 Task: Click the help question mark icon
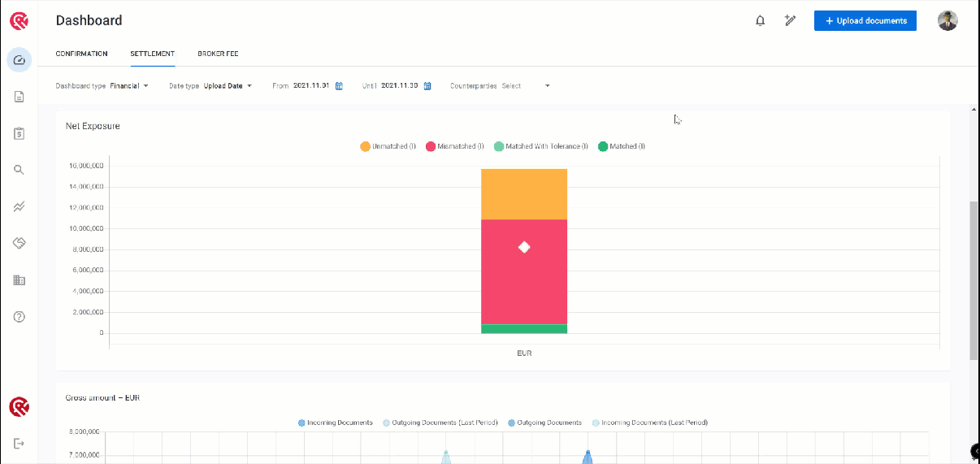pyautogui.click(x=20, y=316)
